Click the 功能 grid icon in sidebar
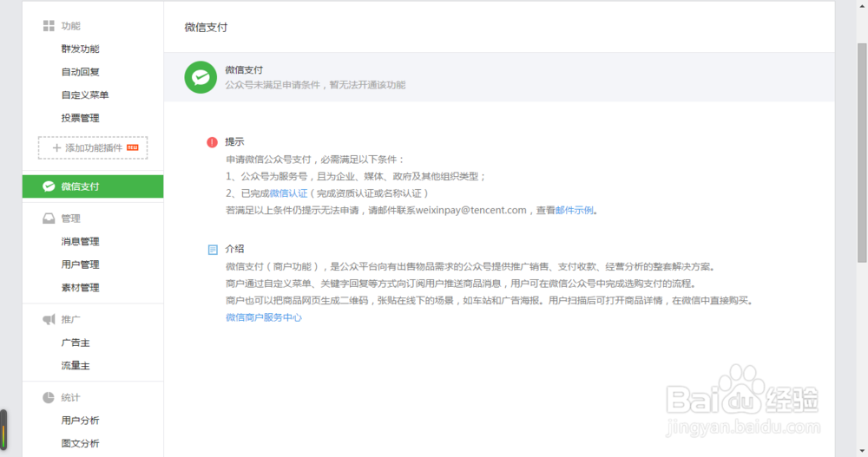The height and width of the screenshot is (457, 868). point(49,26)
